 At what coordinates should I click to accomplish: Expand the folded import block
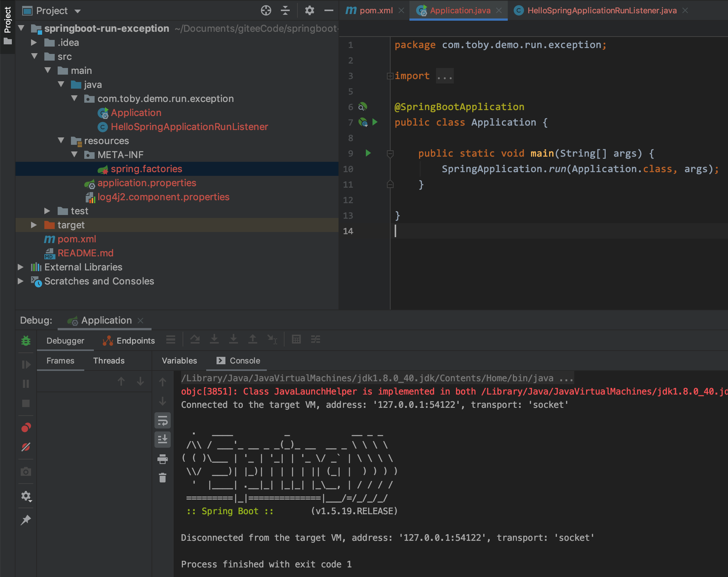pyautogui.click(x=390, y=76)
